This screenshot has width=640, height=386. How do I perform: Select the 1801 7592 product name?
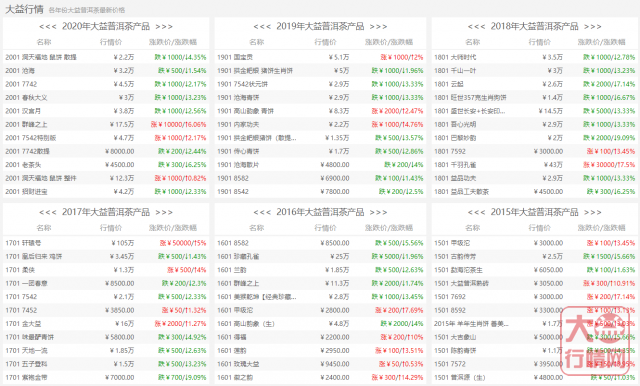[450, 151]
